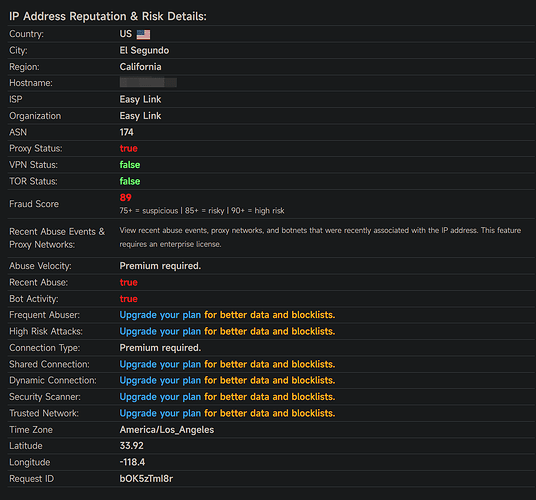Click the Recent Abuse true value
The height and width of the screenshot is (500, 536).
[129, 282]
